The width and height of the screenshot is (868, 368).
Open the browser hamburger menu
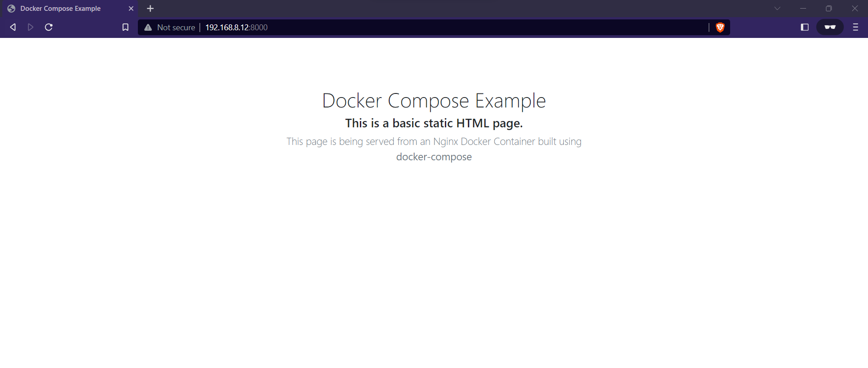855,27
